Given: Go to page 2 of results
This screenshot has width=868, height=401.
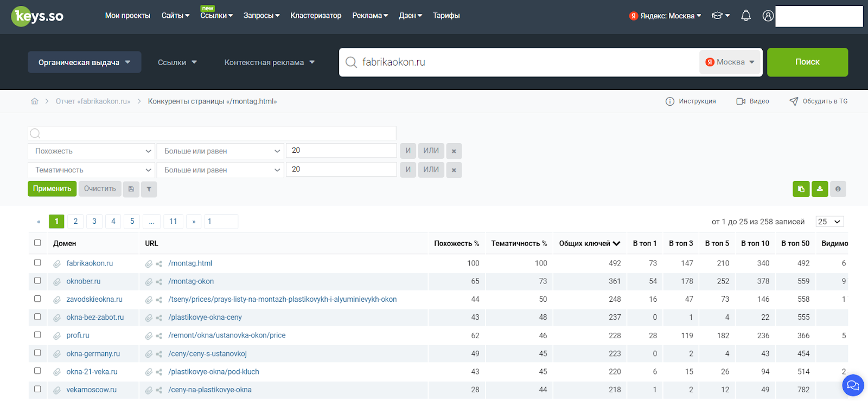Looking at the screenshot, I should click(75, 221).
